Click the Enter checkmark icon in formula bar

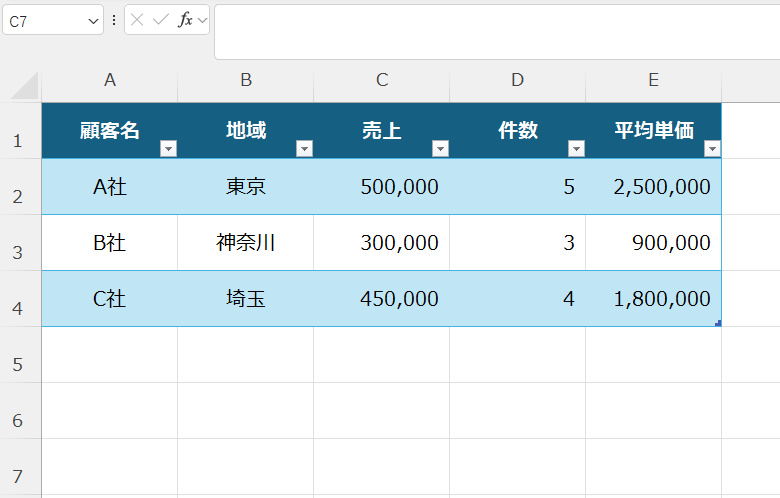pyautogui.click(x=161, y=20)
